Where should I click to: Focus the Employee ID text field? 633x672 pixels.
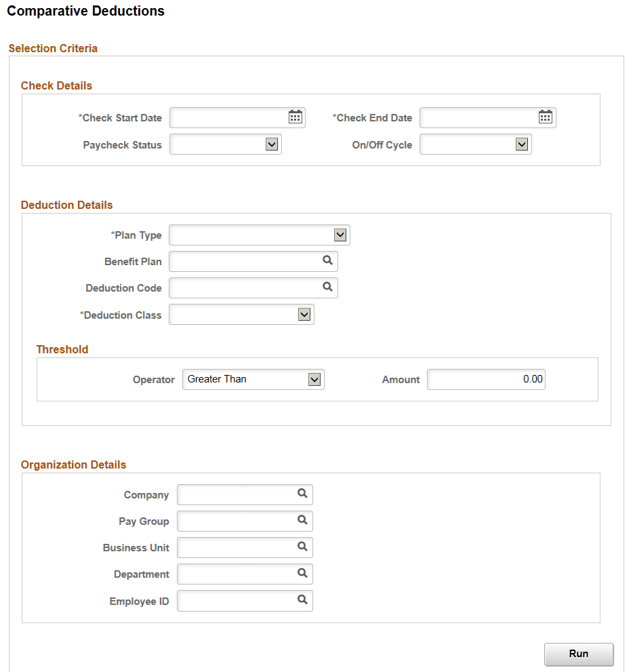click(x=237, y=600)
